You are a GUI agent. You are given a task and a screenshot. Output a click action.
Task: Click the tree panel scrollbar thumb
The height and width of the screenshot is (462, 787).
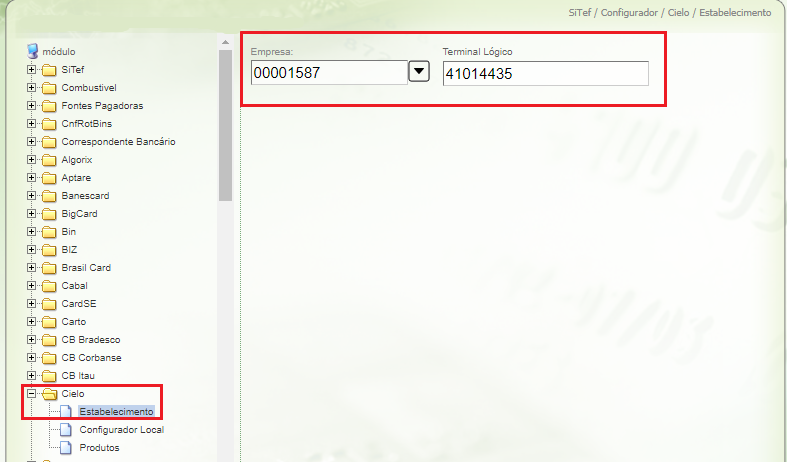click(x=225, y=126)
